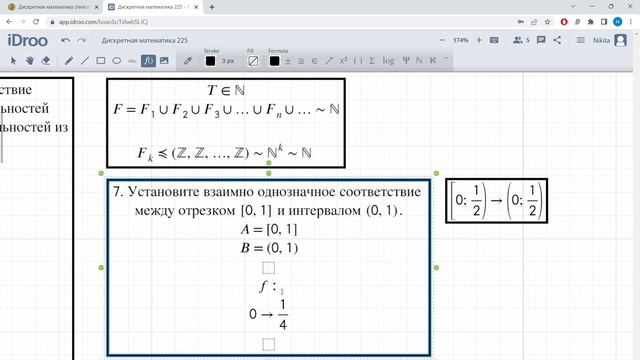
Task: Collapse the tool options bar arrow
Action: 446,59
